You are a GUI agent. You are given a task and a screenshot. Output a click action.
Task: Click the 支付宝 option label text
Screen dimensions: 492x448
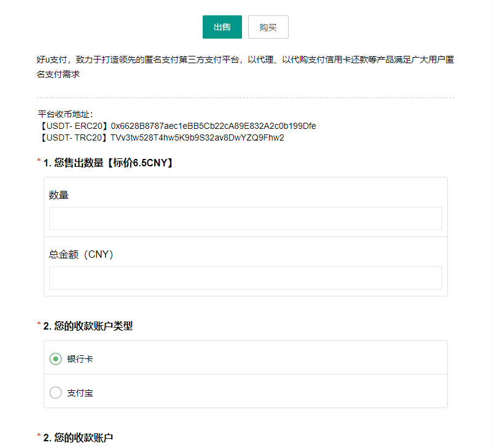[76, 392]
